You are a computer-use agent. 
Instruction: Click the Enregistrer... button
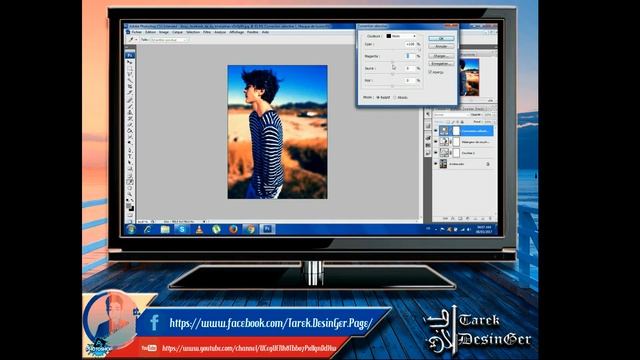coord(441,64)
